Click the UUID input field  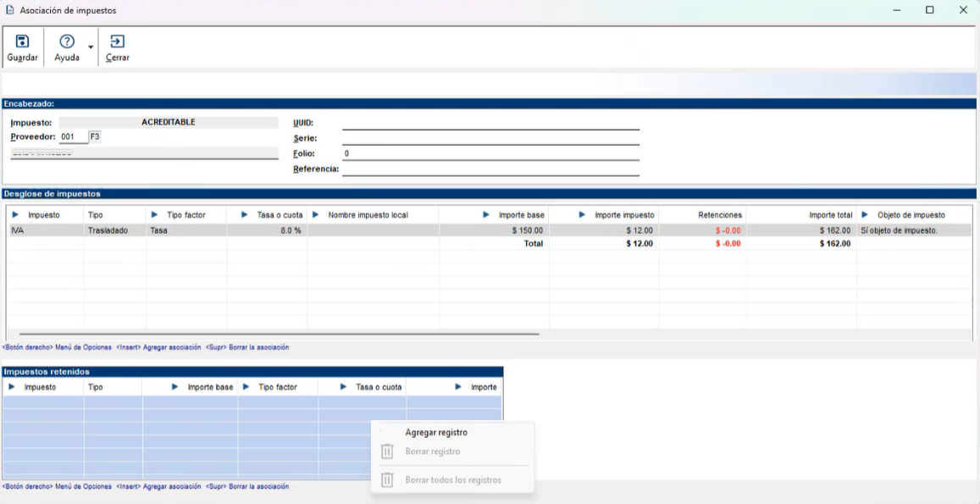click(490, 123)
